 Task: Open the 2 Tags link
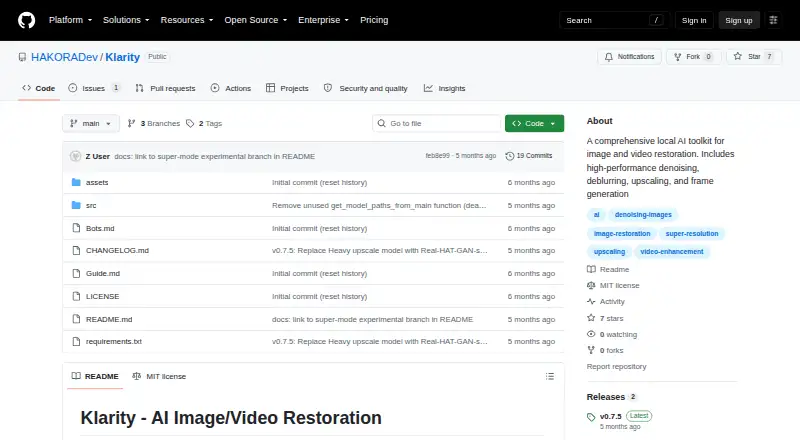[x=204, y=124]
